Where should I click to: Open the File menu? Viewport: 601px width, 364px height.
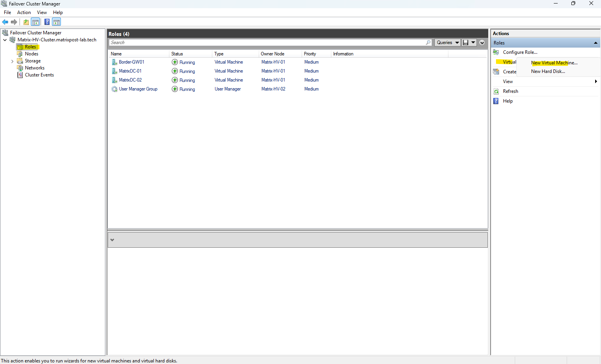tap(7, 12)
